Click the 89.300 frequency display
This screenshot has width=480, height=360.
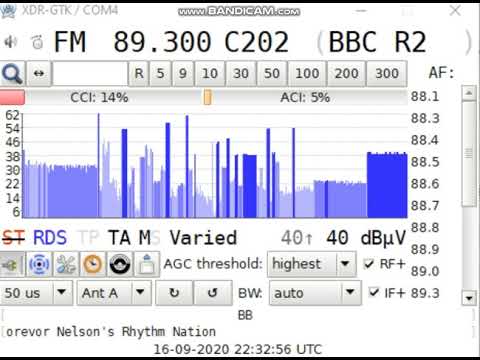click(x=162, y=42)
